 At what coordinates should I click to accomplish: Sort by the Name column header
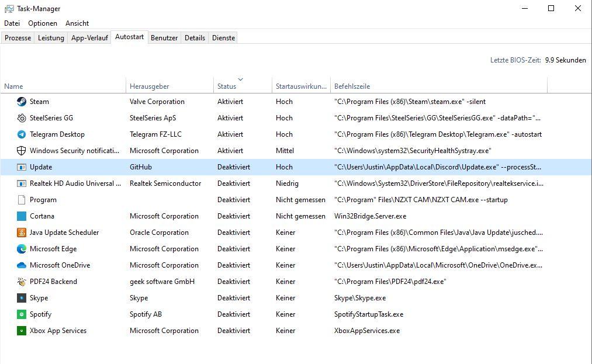(x=63, y=86)
